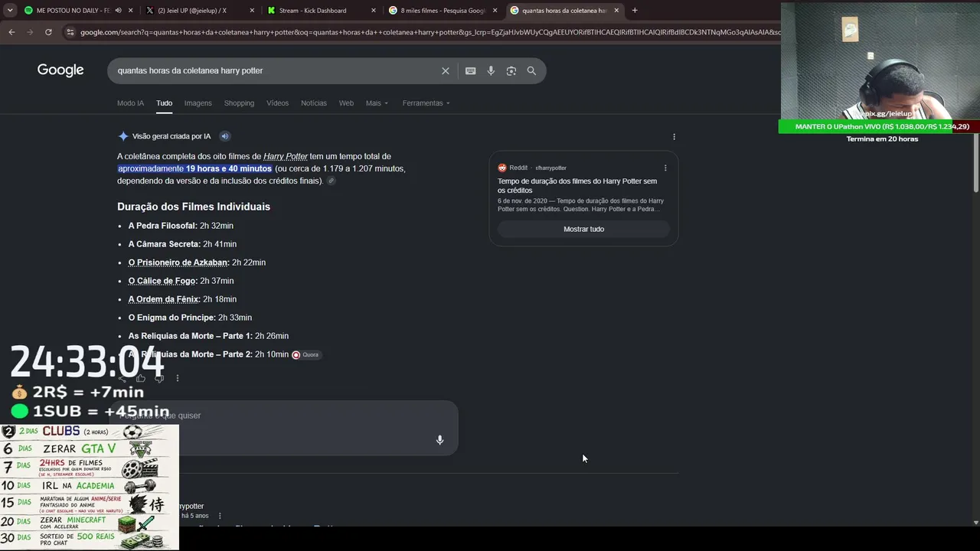
Task: Close the Kick Dashboard tab
Action: coord(374,11)
